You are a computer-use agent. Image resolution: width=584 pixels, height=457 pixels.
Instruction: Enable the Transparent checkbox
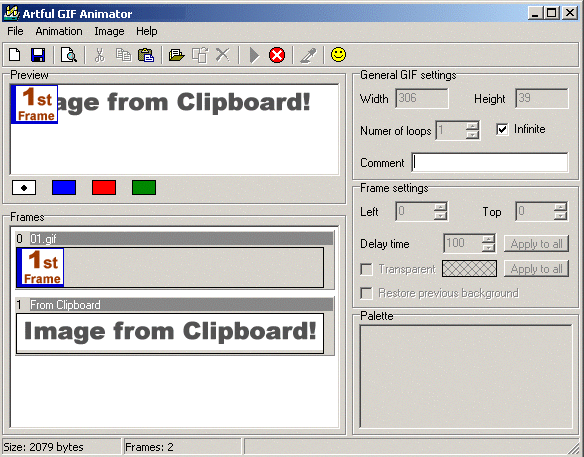pos(366,269)
